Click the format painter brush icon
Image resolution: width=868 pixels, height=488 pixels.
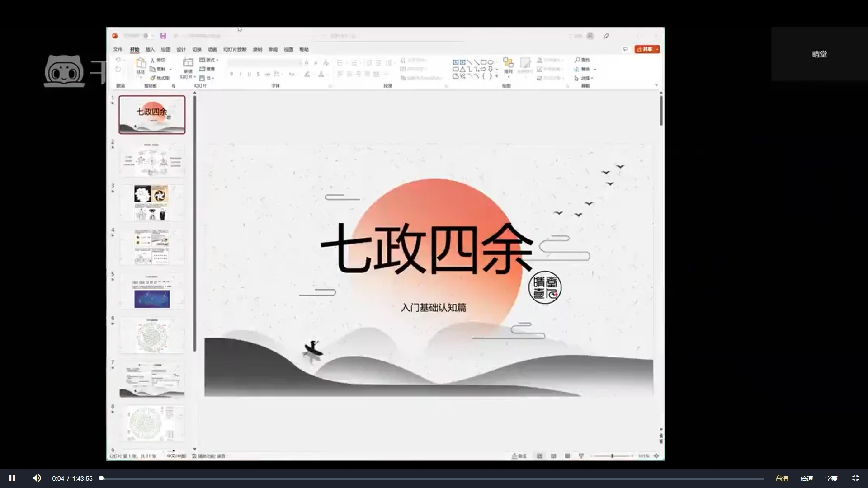(x=153, y=78)
